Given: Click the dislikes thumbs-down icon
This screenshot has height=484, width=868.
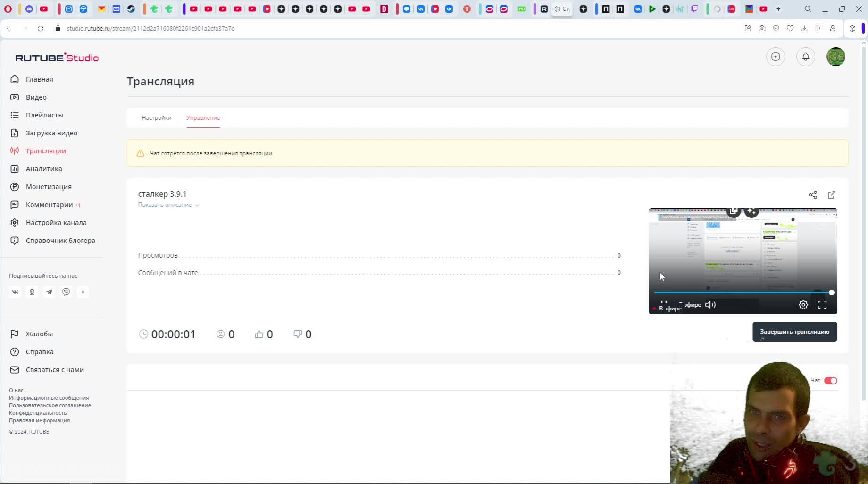Looking at the screenshot, I should (298, 334).
